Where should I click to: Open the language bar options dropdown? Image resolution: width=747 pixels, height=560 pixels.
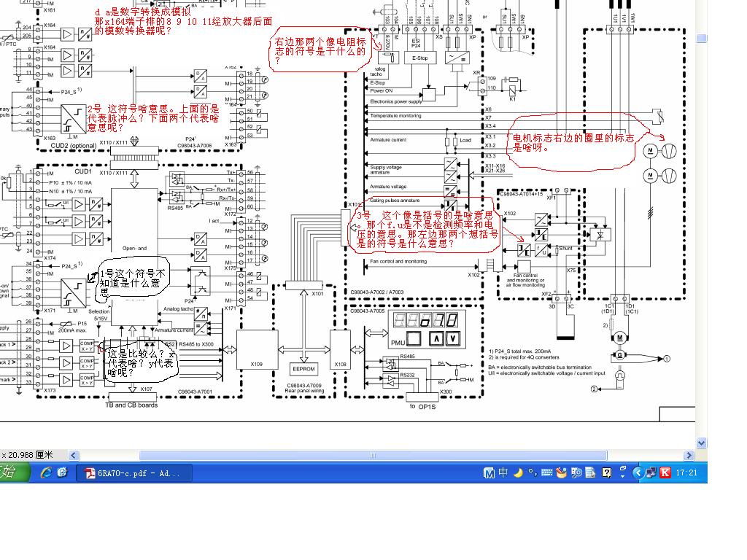pyautogui.click(x=623, y=472)
